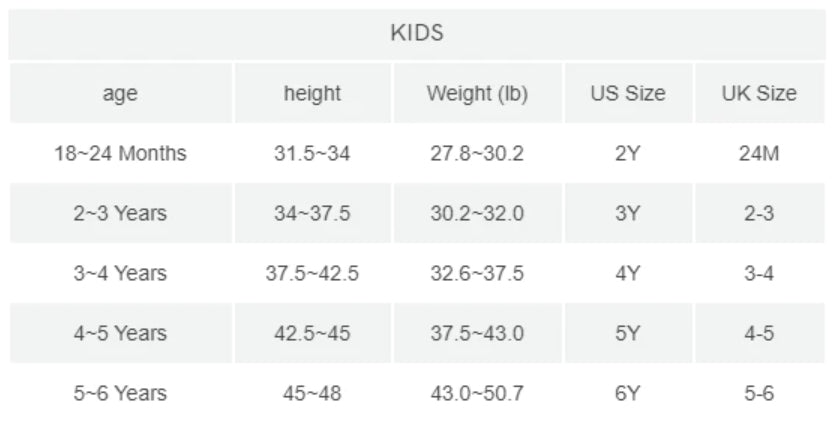Viewport: 840px width, 428px height.
Task: Select the 5~6 Years age cell
Action: 120,393
